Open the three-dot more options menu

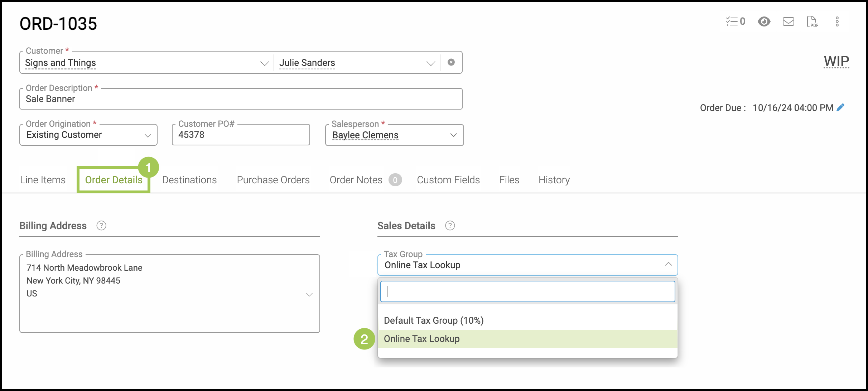pos(837,21)
